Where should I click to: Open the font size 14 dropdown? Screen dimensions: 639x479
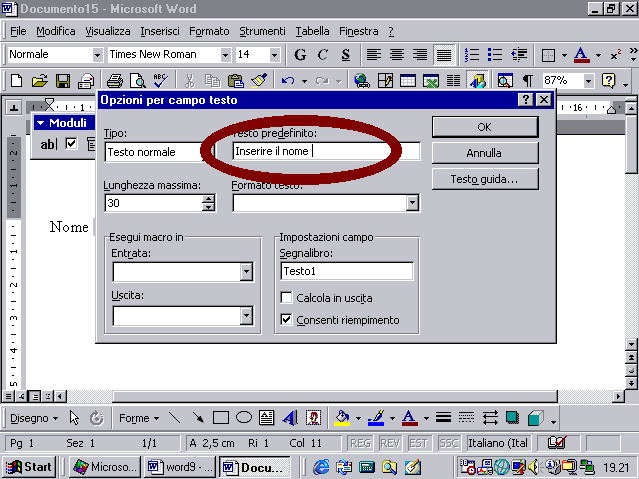pos(274,55)
